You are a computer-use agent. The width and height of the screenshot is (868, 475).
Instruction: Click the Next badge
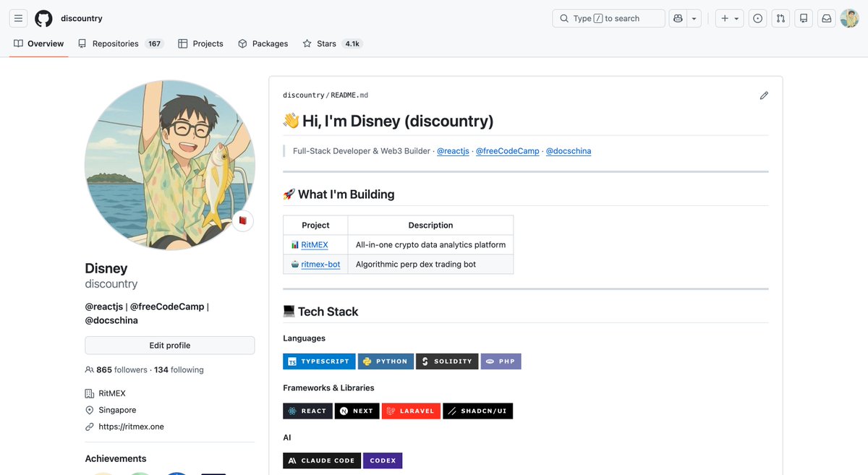(x=357, y=411)
